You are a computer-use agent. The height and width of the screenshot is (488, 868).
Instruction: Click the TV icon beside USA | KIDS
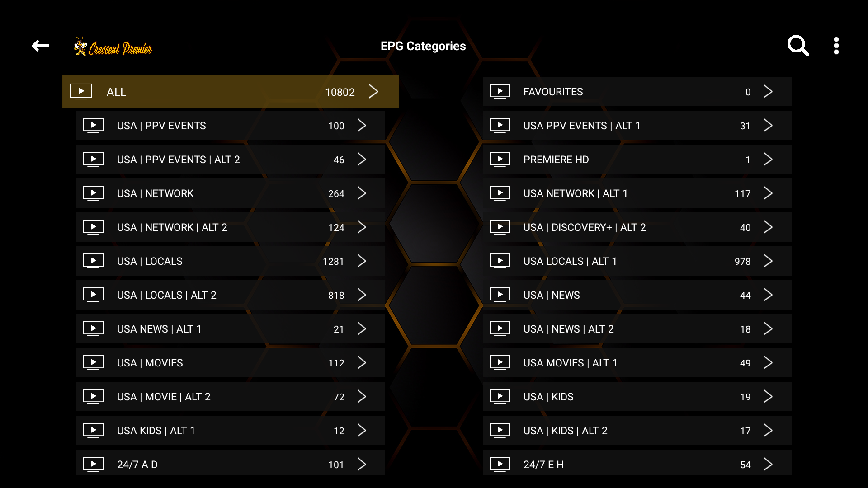click(x=500, y=396)
